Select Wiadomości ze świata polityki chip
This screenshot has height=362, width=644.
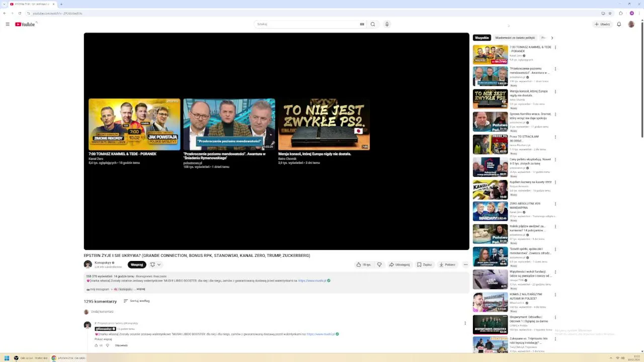(x=515, y=38)
